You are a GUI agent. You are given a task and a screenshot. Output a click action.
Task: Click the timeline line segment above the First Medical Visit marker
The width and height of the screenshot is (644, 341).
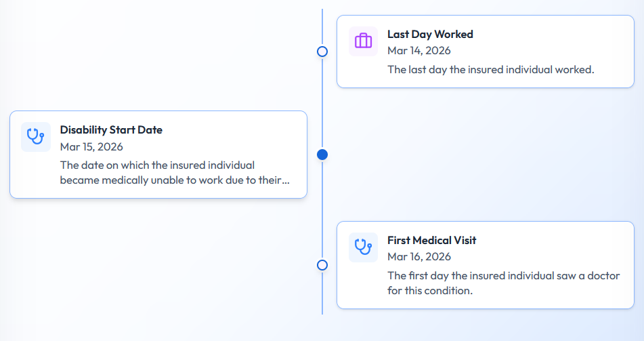point(322,209)
